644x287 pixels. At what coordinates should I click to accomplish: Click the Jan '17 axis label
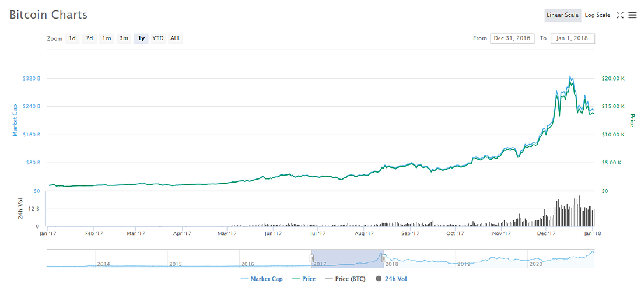point(49,233)
